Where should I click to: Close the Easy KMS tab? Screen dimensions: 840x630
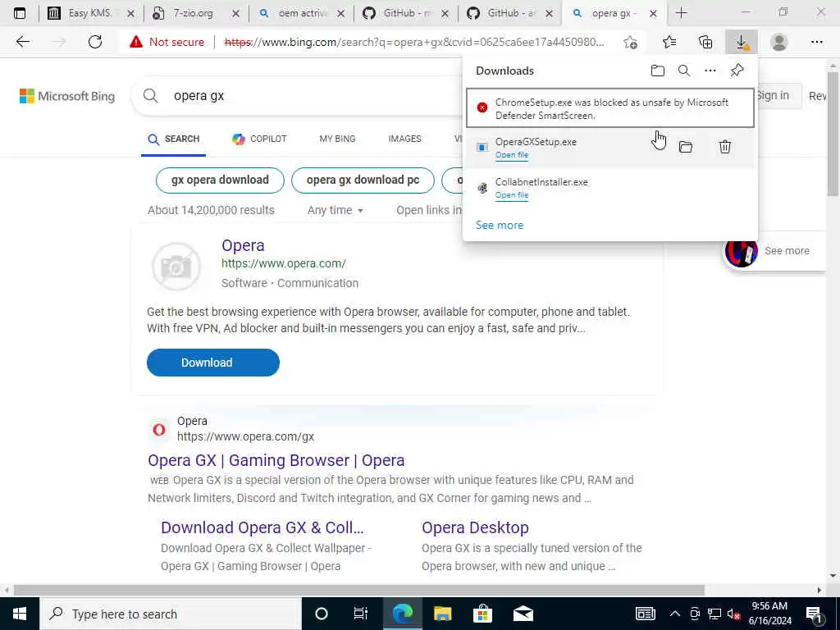130,14
